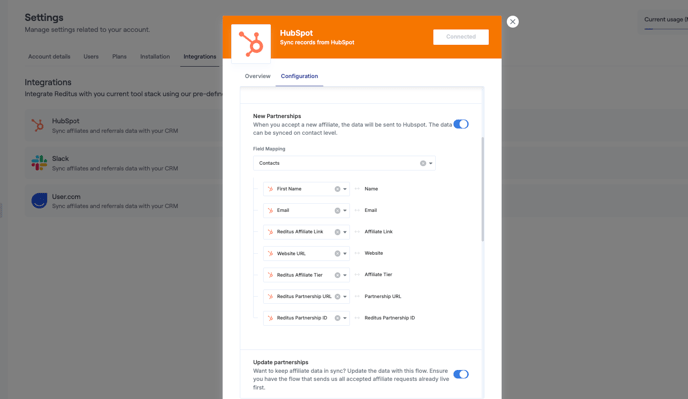Click the modal's vertical scrollbar
This screenshot has height=399, width=688.
coord(483,189)
